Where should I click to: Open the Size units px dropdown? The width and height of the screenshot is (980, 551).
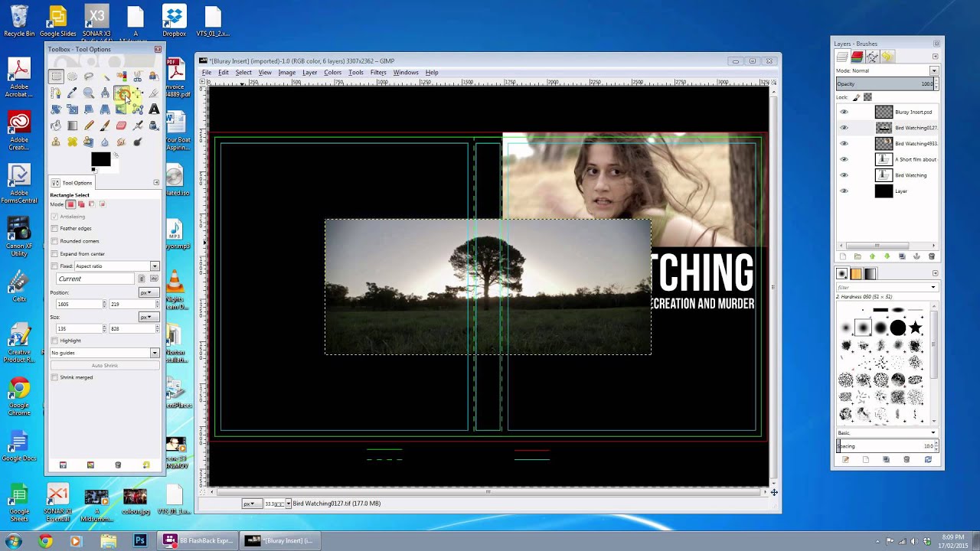tap(149, 317)
